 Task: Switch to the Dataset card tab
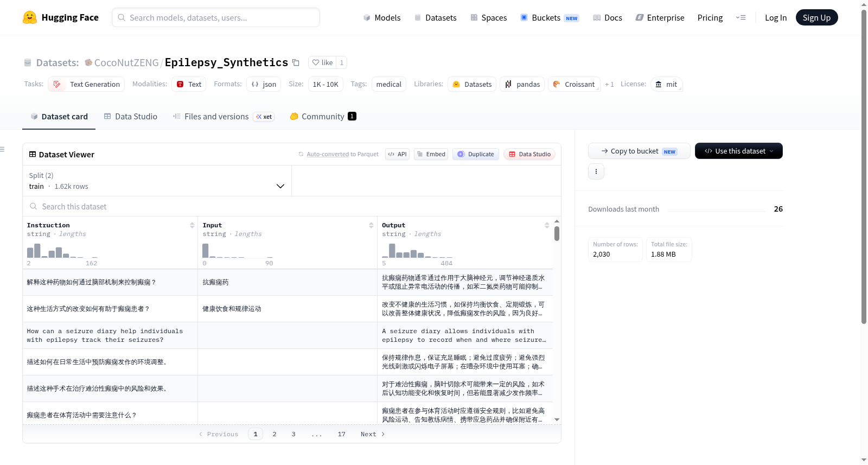(59, 117)
